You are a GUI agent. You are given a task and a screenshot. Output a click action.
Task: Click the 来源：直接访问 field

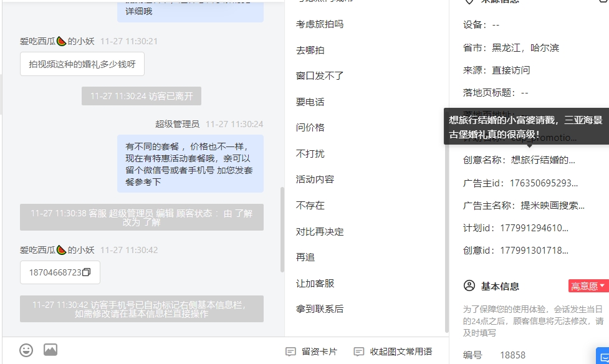tap(496, 70)
